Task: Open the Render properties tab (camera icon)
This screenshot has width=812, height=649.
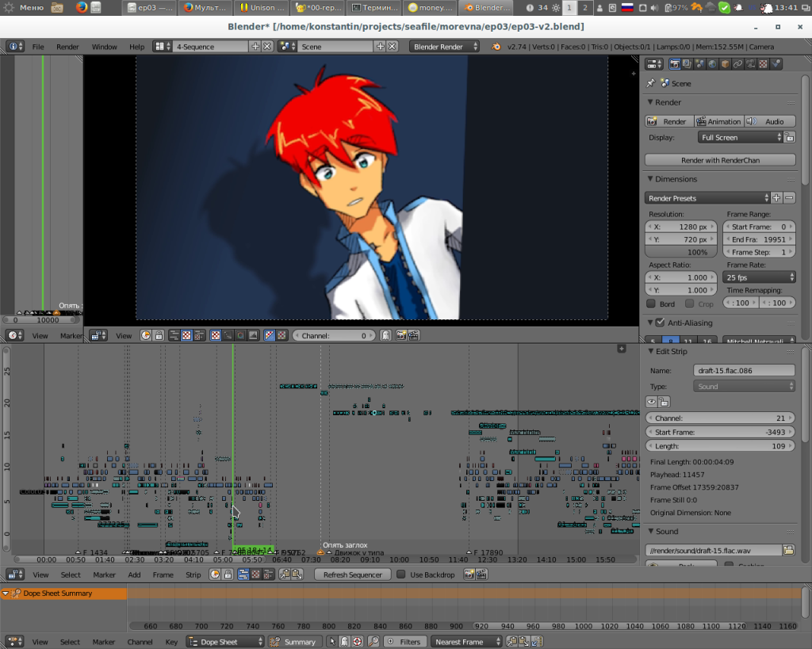Action: pyautogui.click(x=674, y=64)
